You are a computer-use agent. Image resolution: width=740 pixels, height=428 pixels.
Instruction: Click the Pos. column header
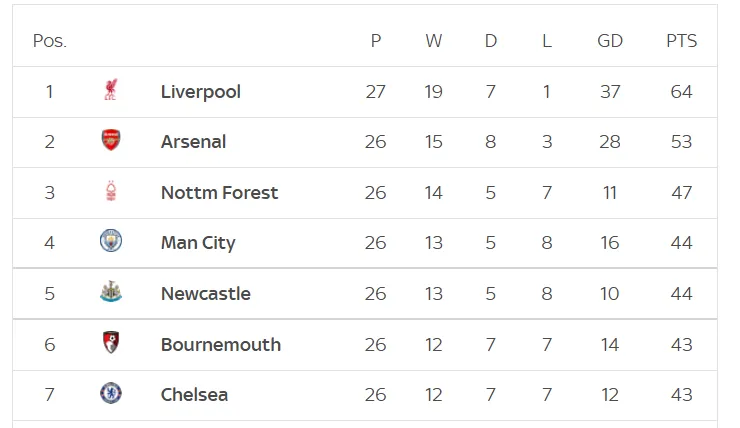coord(50,41)
